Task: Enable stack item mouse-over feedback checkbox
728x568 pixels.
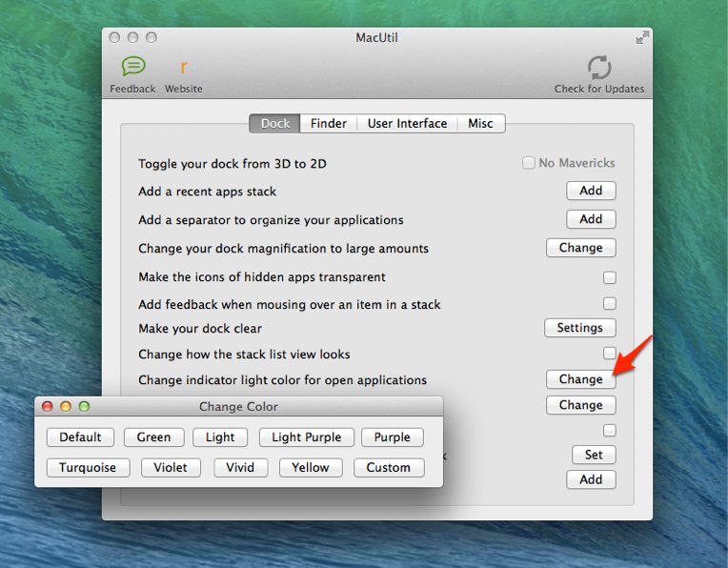Action: click(x=610, y=304)
